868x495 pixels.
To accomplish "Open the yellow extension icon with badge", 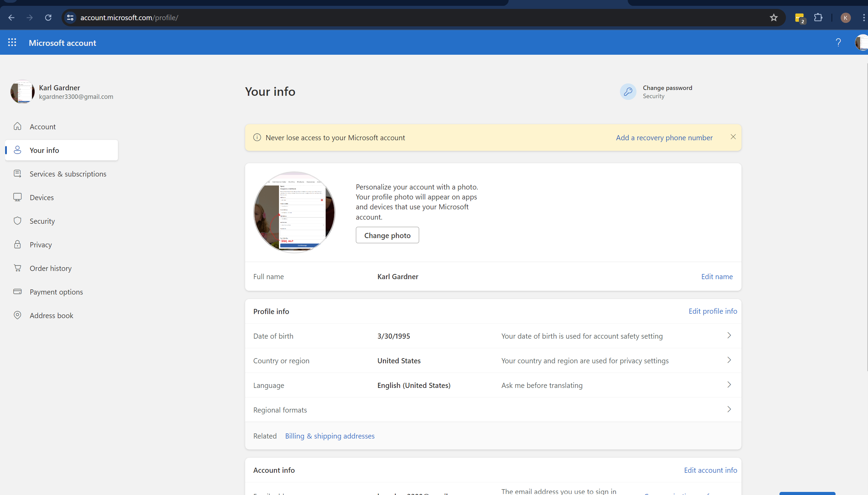I will [800, 18].
